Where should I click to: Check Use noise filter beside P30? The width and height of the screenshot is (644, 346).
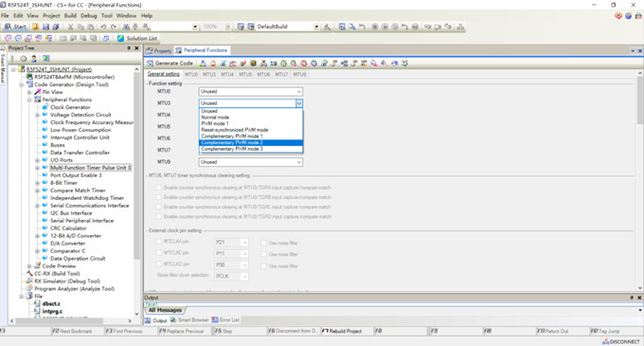point(263,265)
